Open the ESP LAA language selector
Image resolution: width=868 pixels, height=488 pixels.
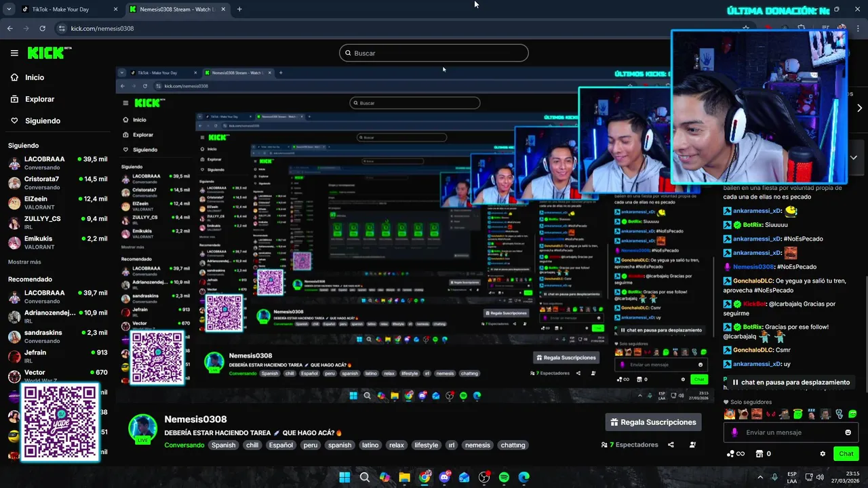tap(792, 477)
